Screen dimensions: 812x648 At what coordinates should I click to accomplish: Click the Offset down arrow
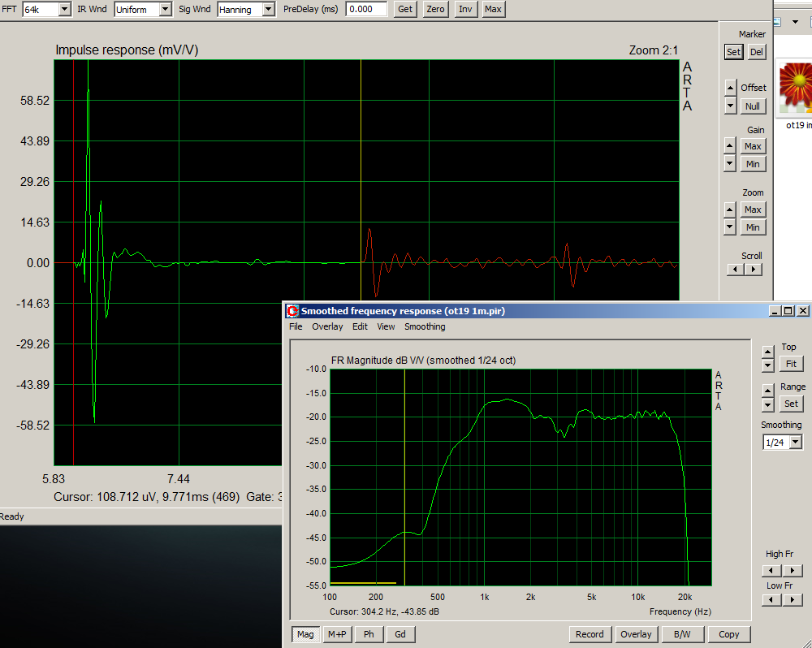(x=730, y=106)
